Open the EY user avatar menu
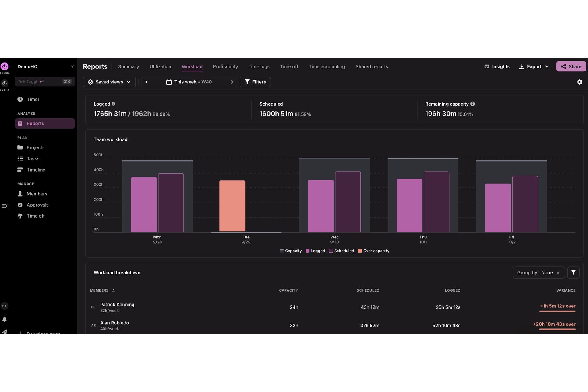This screenshot has width=588, height=392. point(4,306)
